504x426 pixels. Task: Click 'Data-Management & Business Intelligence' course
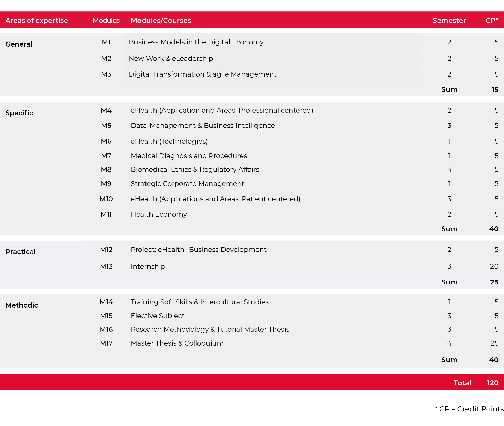pyautogui.click(x=203, y=126)
